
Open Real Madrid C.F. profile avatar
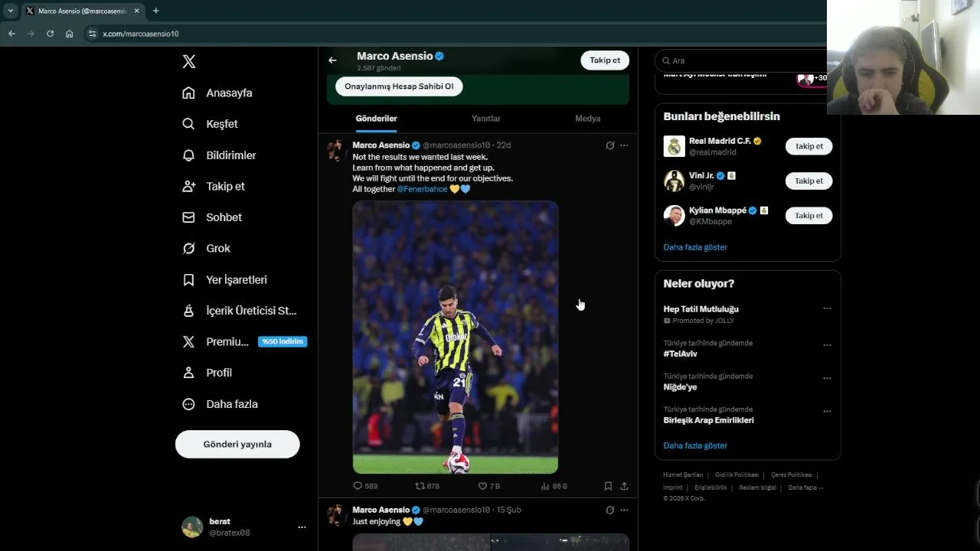pyautogui.click(x=674, y=146)
